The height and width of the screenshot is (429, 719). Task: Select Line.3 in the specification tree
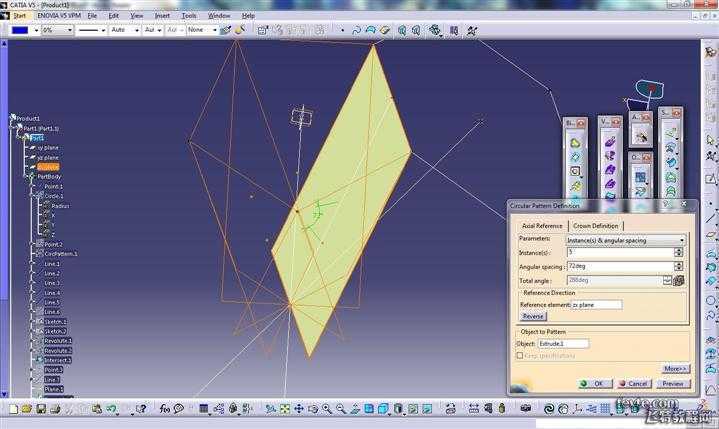(52, 283)
